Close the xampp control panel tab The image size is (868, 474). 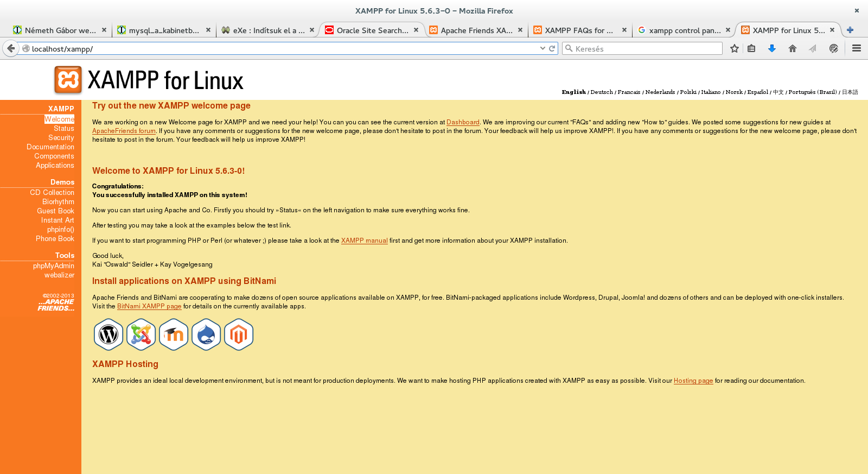pos(728,30)
